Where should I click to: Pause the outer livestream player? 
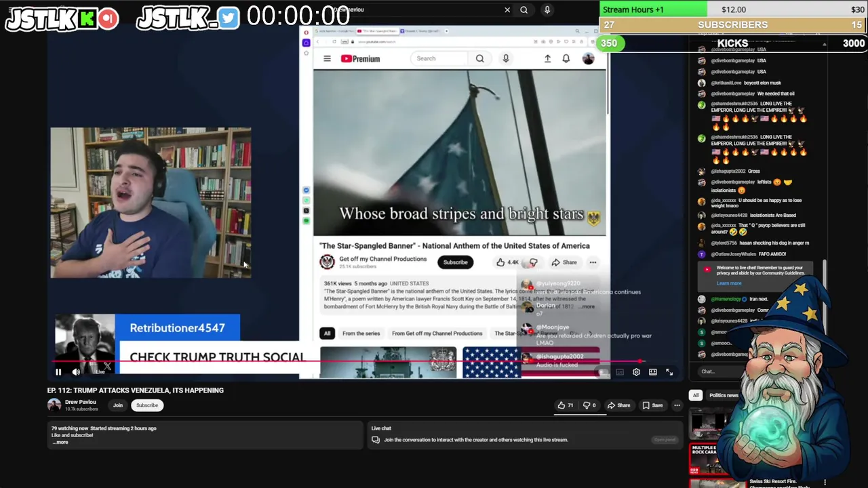click(58, 371)
